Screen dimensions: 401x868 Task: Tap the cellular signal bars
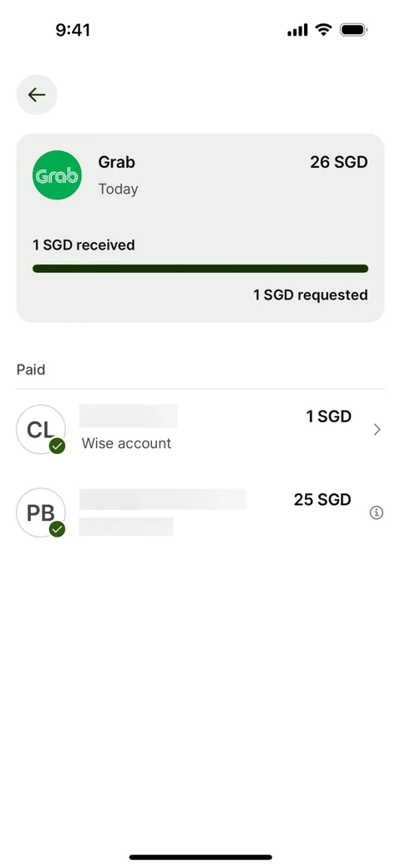coord(297,30)
